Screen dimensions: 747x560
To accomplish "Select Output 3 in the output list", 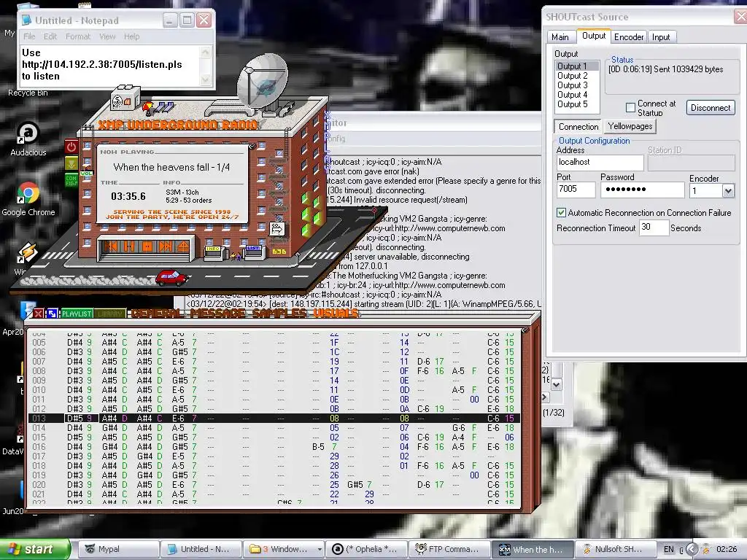I will coord(577,85).
